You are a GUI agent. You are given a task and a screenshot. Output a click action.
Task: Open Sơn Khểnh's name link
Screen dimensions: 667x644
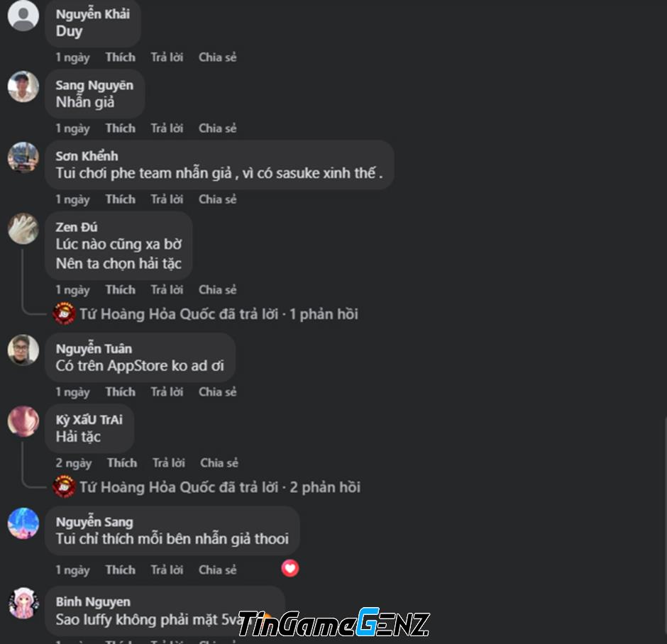(87, 156)
